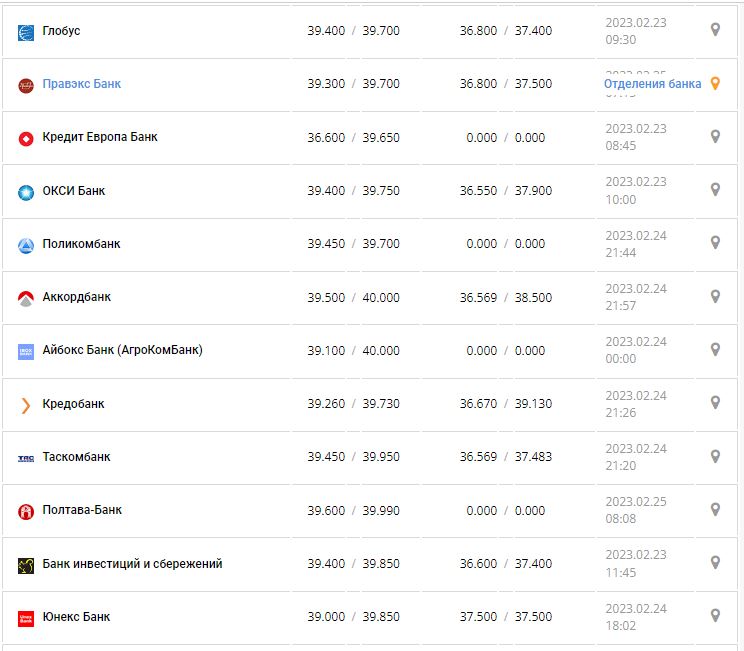
Task: Click the location pin for Юнекс Банк
Action: [x=715, y=616]
